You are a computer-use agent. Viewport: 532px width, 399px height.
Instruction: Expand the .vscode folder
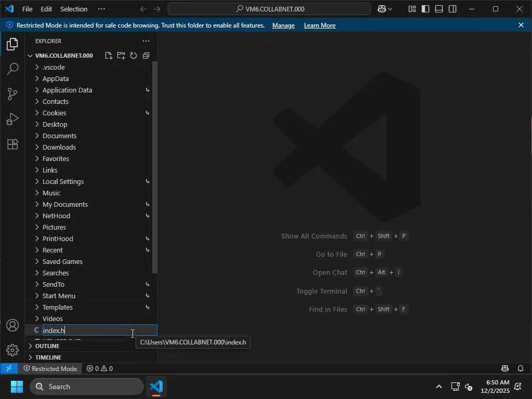pyautogui.click(x=37, y=67)
